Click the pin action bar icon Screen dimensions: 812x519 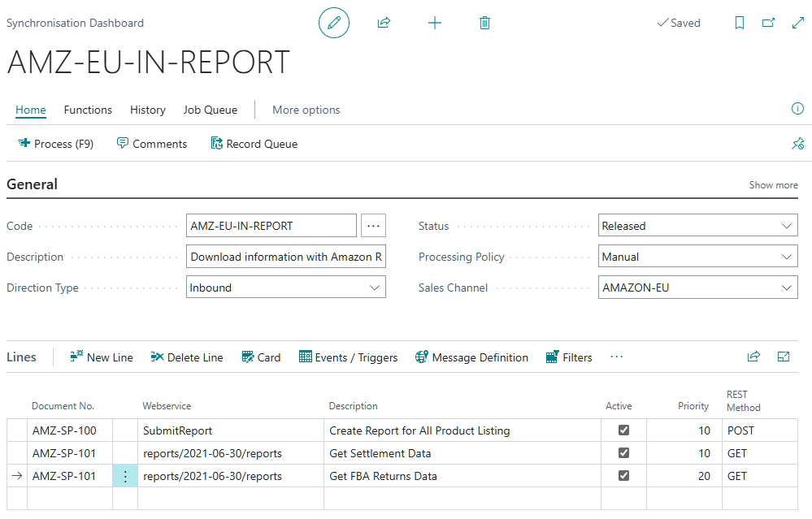(x=798, y=143)
